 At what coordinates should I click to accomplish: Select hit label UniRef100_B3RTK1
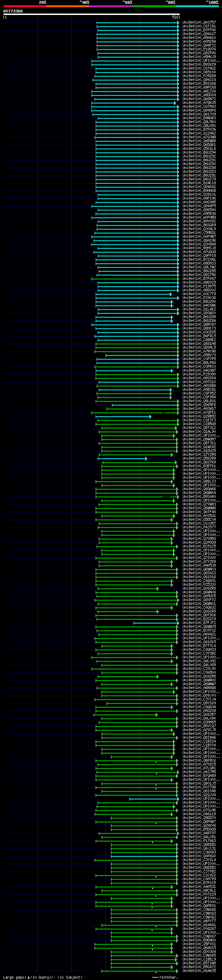click(199, 466)
